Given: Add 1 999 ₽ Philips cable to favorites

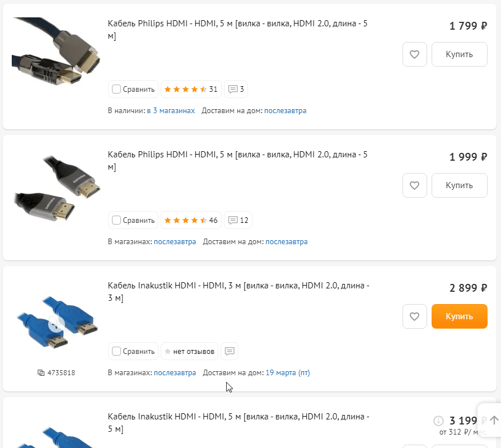Looking at the screenshot, I should coord(415,185).
